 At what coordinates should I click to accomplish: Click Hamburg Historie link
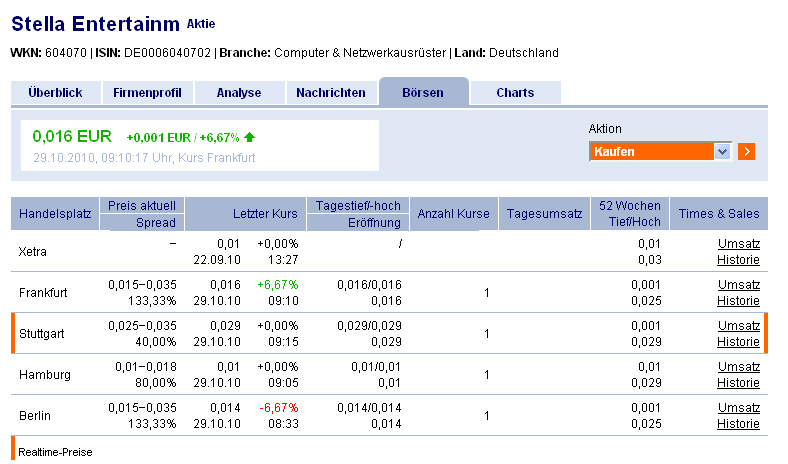click(x=738, y=383)
